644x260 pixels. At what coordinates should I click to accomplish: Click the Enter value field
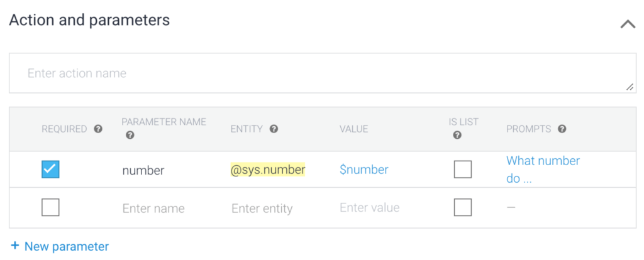pyautogui.click(x=369, y=208)
